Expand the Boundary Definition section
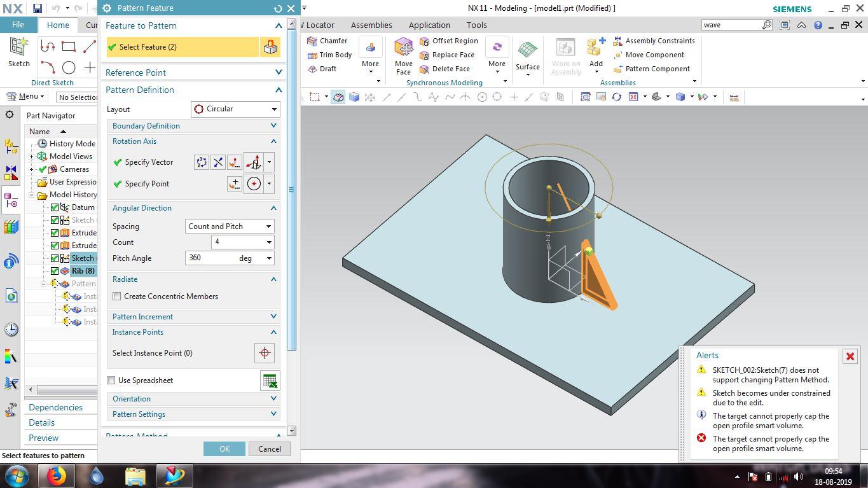This screenshot has height=488, width=868. (x=194, y=126)
